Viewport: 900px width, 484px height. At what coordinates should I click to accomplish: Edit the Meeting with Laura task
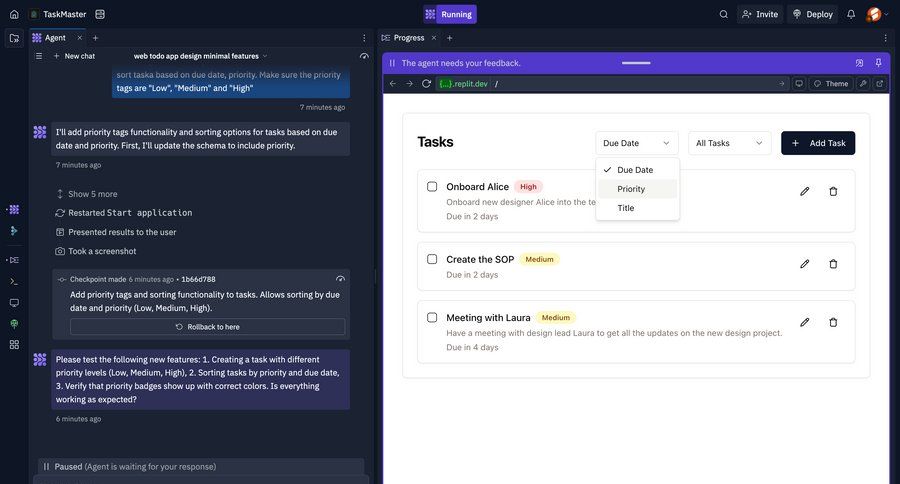[805, 322]
